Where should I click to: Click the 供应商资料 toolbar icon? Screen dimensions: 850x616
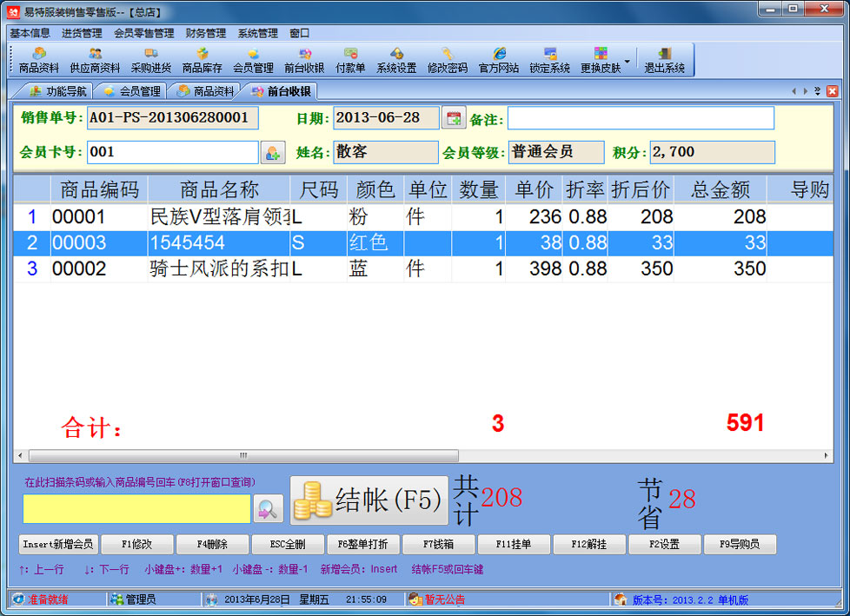point(95,60)
